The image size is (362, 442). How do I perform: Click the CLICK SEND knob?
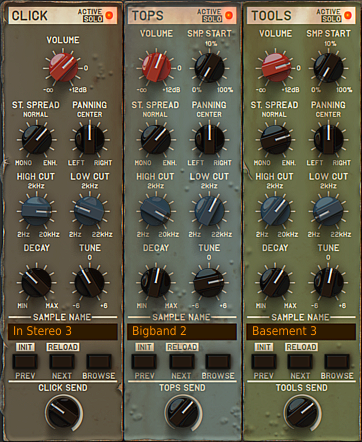pos(63,413)
